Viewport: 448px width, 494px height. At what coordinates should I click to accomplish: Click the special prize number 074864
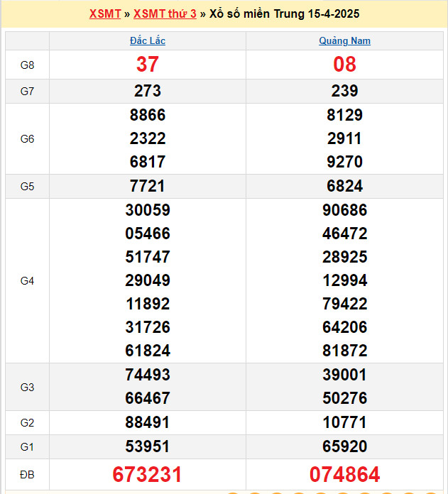(344, 474)
